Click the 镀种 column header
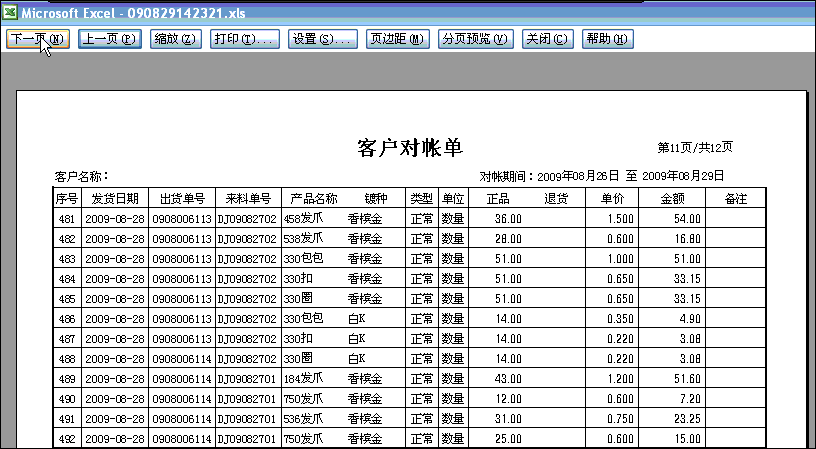The image size is (816, 449). click(x=376, y=198)
